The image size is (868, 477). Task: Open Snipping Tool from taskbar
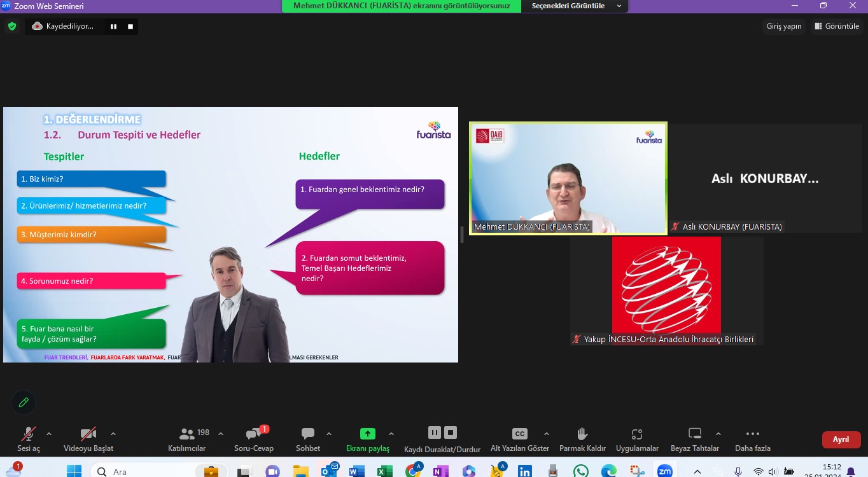tap(637, 471)
